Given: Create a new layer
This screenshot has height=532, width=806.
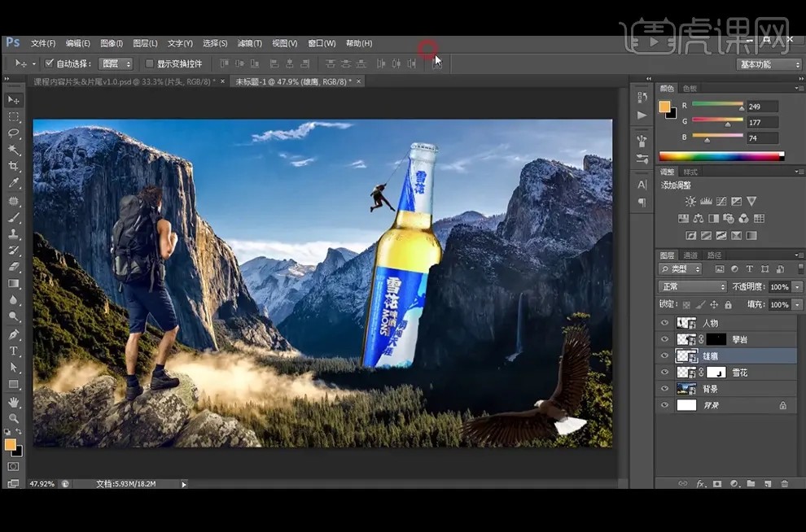Looking at the screenshot, I should click(768, 483).
